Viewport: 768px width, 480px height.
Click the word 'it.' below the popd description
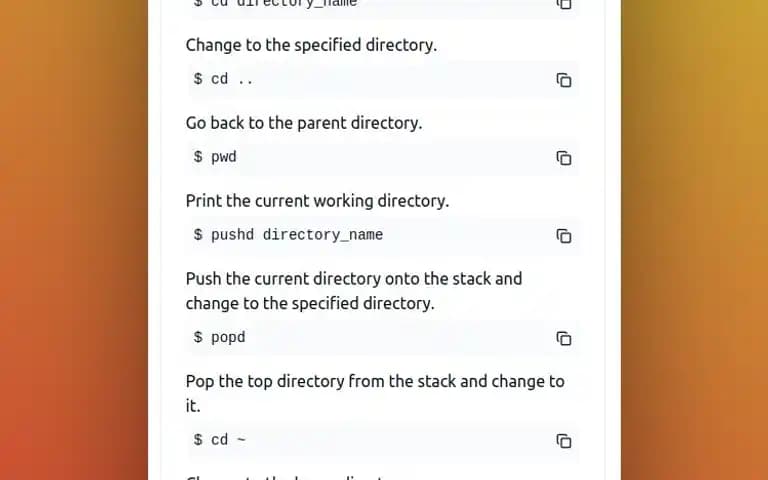click(x=193, y=406)
